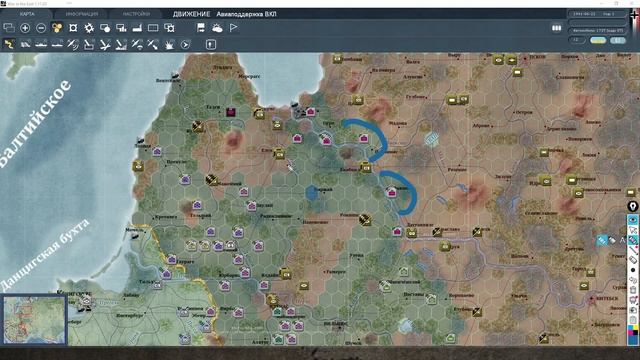Select the plane over tray mode icon

click(89, 44)
